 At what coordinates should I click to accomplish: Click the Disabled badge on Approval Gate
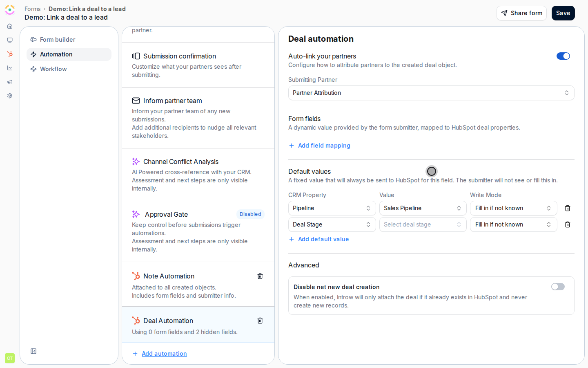tap(250, 214)
